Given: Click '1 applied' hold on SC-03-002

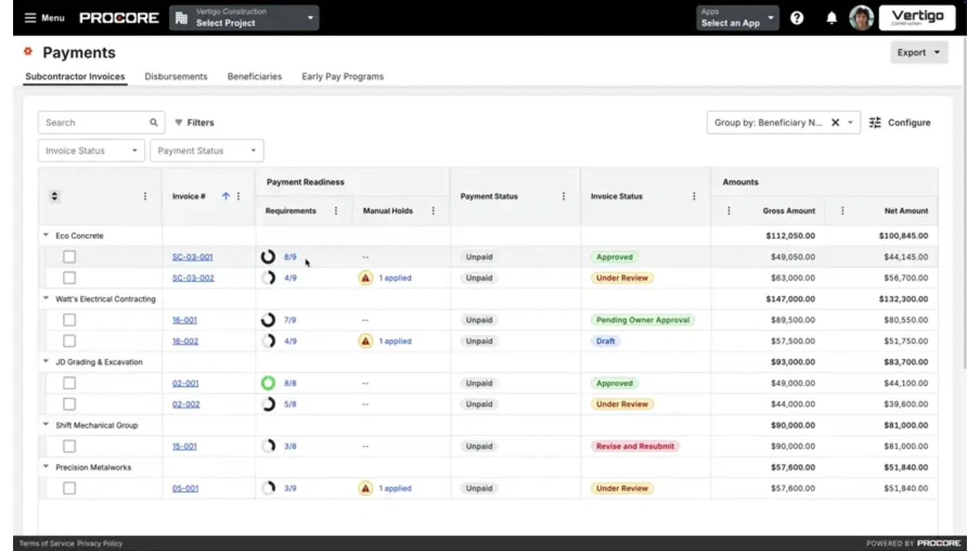Looking at the screenshot, I should (395, 278).
